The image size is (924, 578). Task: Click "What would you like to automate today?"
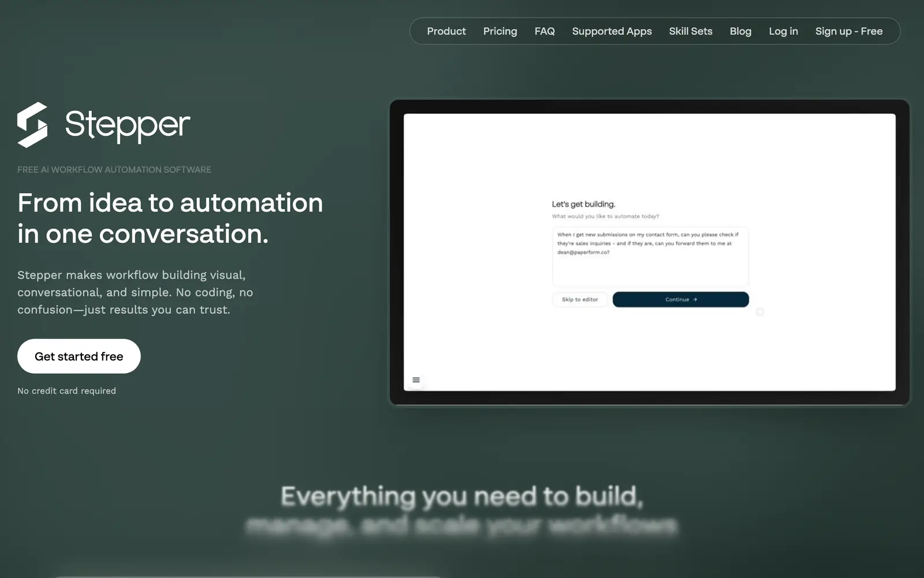pyautogui.click(x=605, y=216)
